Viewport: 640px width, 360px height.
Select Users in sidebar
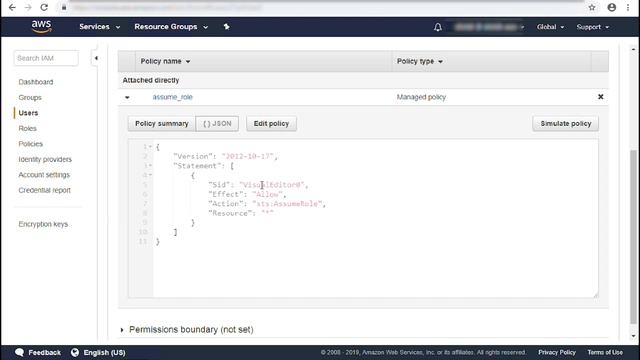pos(28,113)
